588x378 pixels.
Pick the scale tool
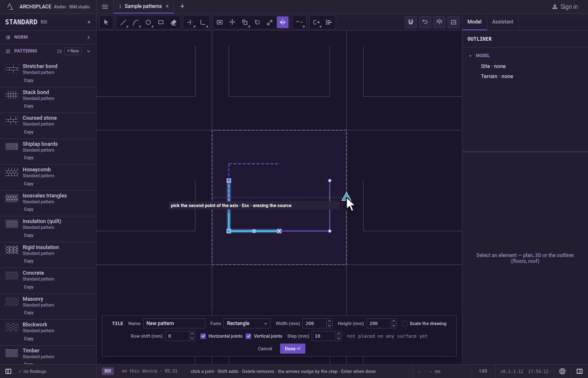tap(270, 22)
